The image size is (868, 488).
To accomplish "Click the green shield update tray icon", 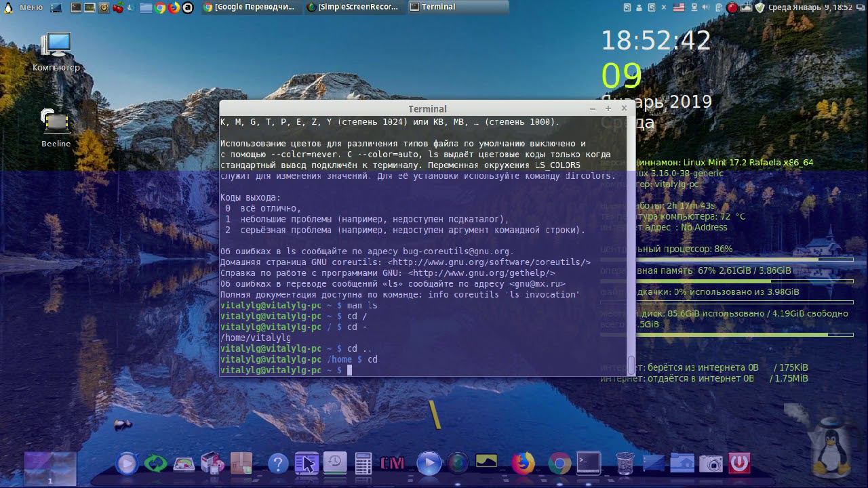I will (760, 7).
